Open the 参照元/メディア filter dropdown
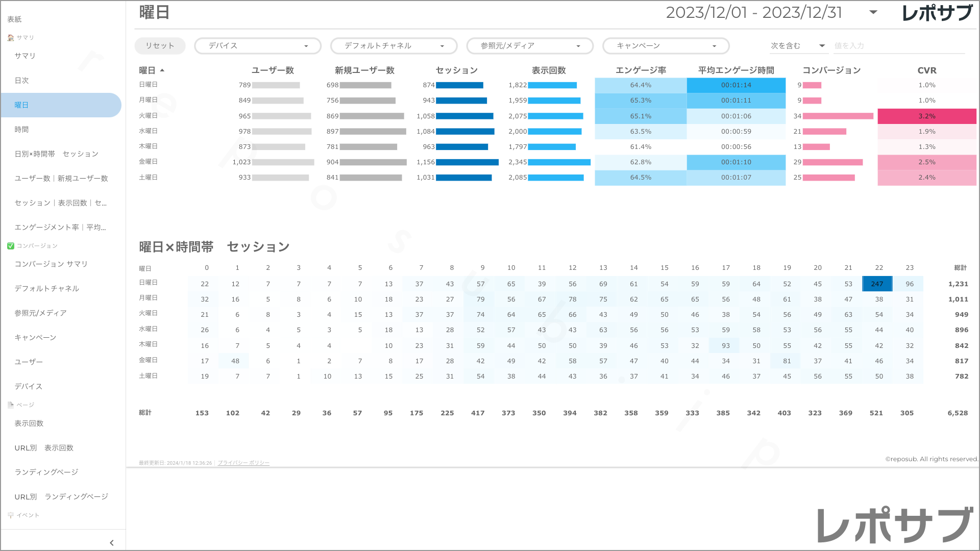This screenshot has width=980, height=551. pos(530,46)
